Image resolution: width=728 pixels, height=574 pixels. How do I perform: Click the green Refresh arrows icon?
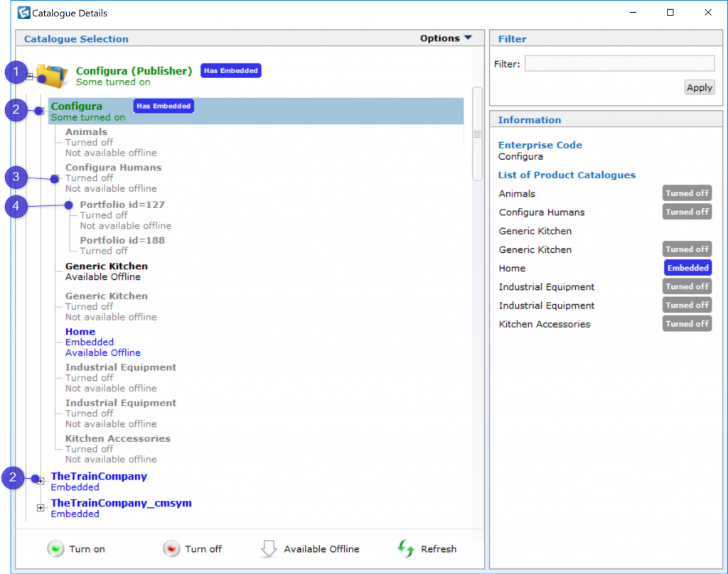(406, 548)
